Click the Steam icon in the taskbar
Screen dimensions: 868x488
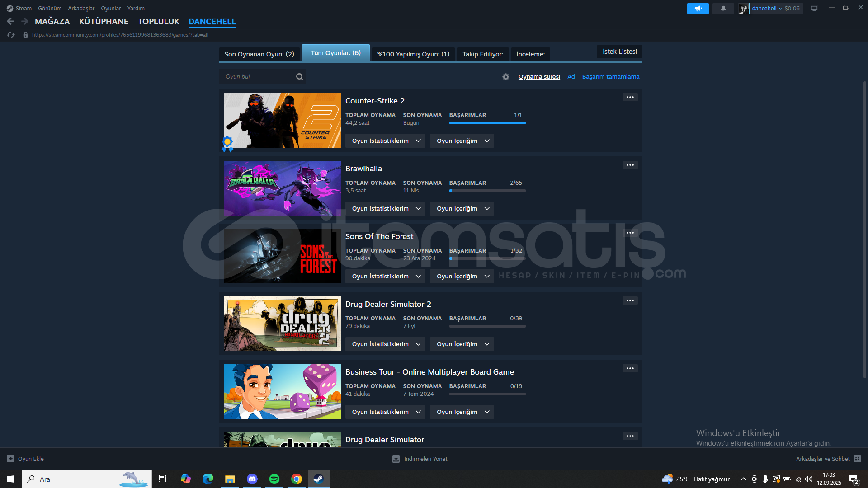click(x=319, y=479)
